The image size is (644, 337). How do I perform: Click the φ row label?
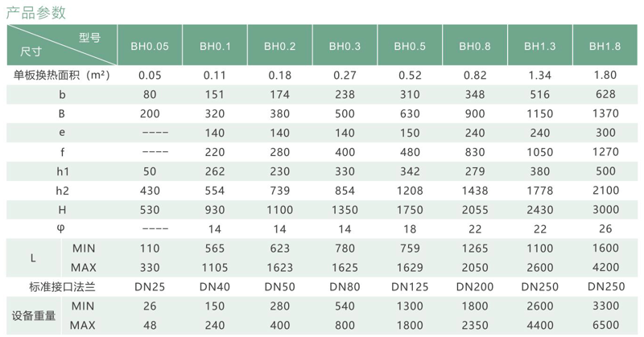click(61, 229)
